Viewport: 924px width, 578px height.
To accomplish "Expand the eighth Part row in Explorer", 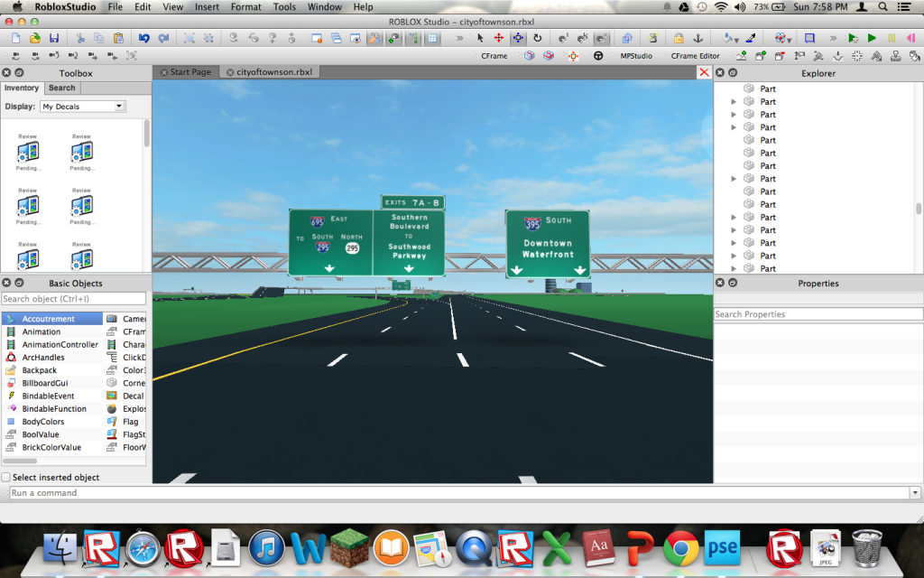I will pos(734,179).
